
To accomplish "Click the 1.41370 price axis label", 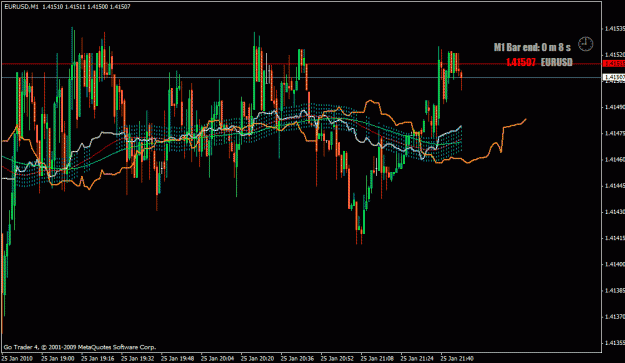I will coord(615,316).
